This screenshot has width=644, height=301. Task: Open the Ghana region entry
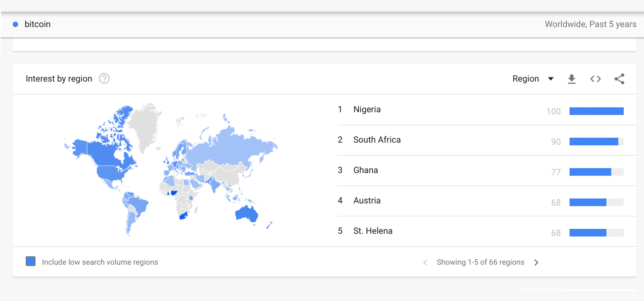pos(366,170)
